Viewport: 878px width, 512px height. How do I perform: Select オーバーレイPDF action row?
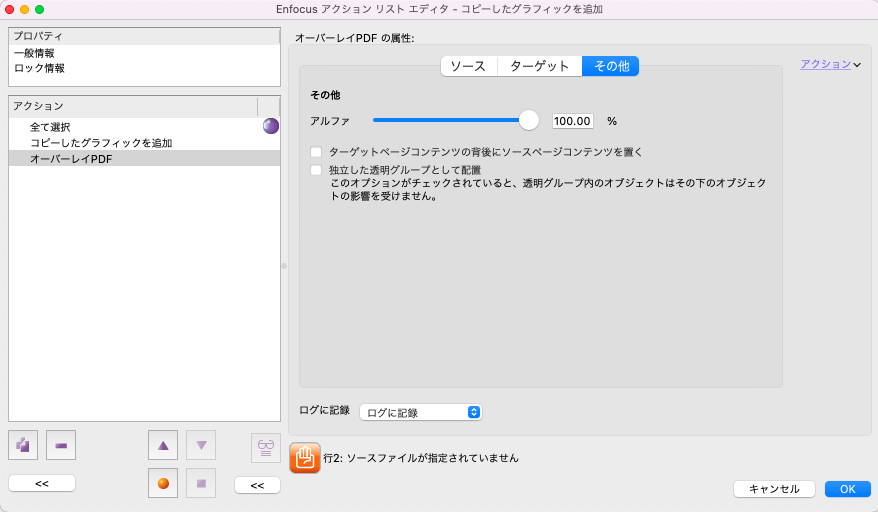coord(144,159)
